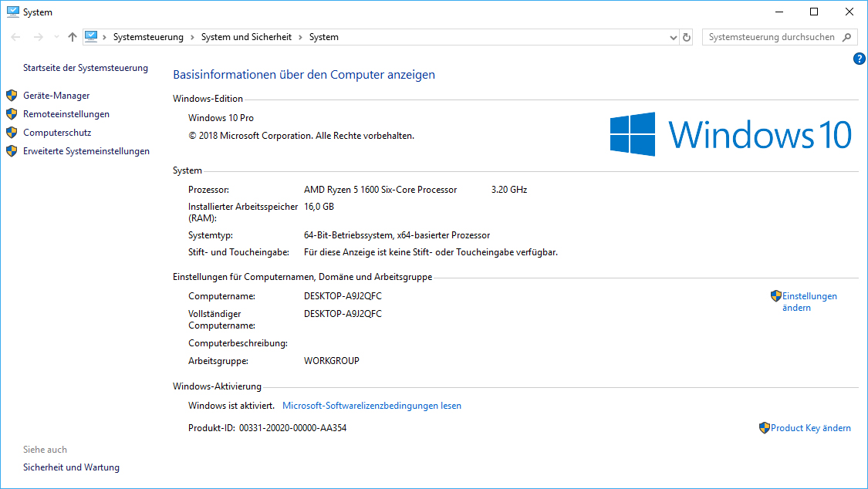Click the shield icon beside Geräte-Manager
Image resolution: width=868 pixels, height=489 pixels.
(x=12, y=95)
